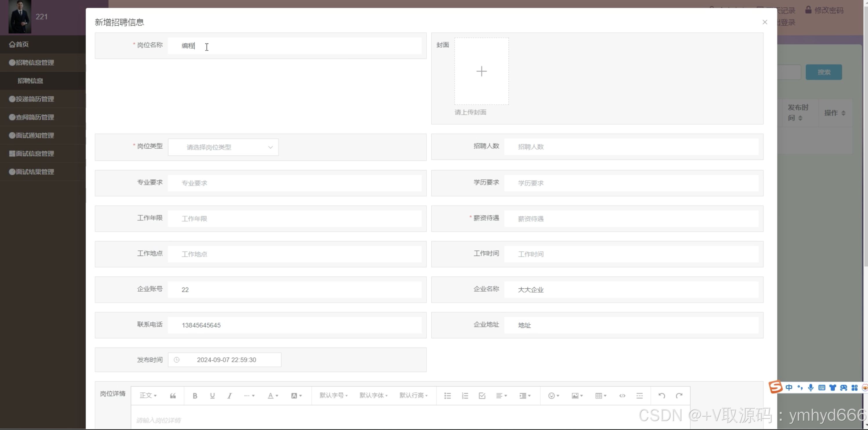Viewport: 868px width, 430px height.
Task: Insert bulleted list in editor
Action: 447,396
